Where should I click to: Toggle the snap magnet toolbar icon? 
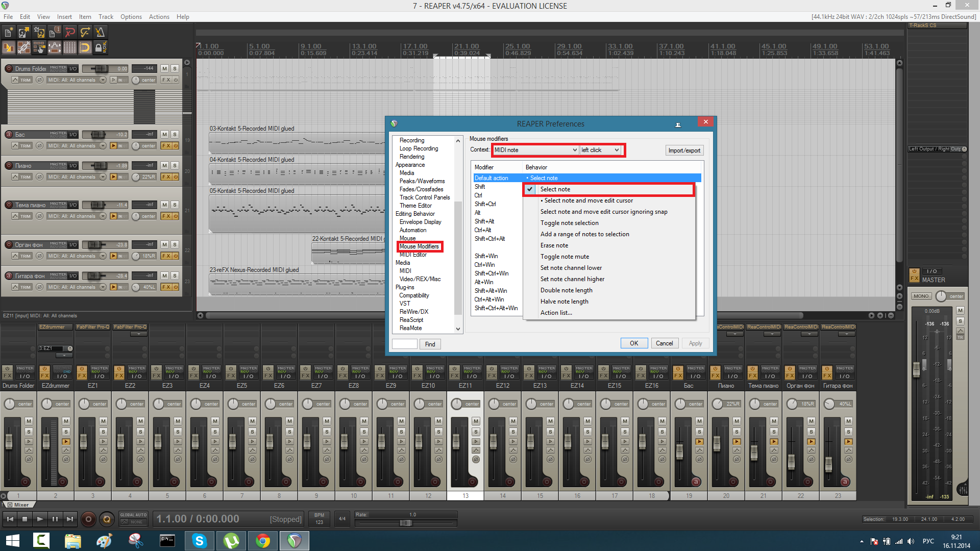[x=85, y=48]
